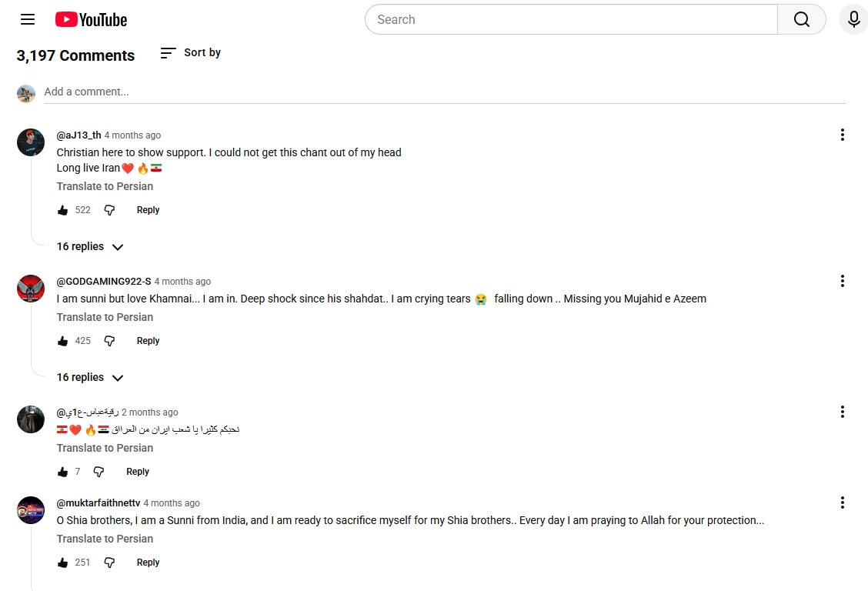
Task: Open the Sort by comments dropdown
Action: point(190,52)
